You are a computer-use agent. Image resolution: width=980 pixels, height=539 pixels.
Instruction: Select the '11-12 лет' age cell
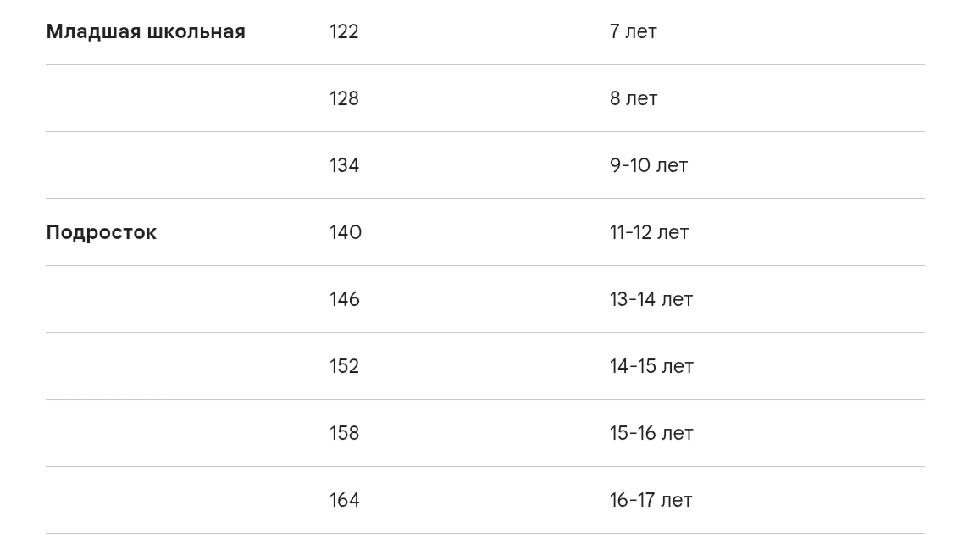point(650,232)
